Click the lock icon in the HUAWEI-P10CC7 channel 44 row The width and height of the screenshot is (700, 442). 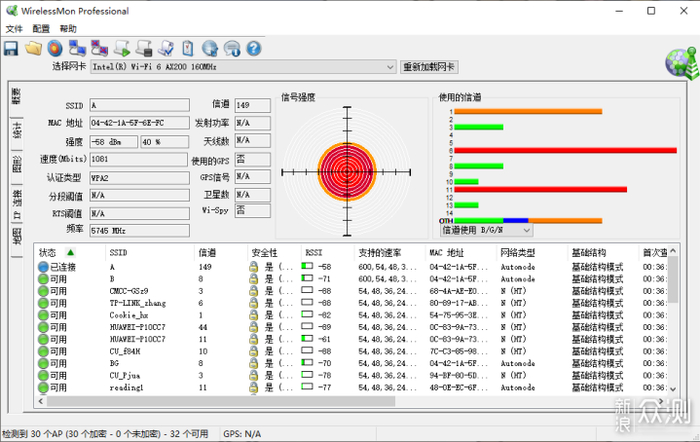254,327
